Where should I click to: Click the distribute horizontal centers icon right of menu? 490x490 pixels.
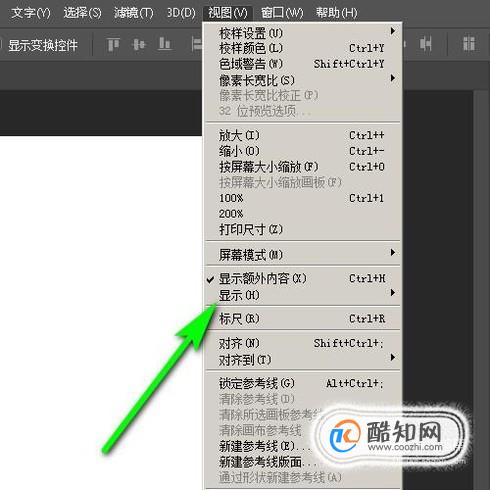tap(426, 44)
